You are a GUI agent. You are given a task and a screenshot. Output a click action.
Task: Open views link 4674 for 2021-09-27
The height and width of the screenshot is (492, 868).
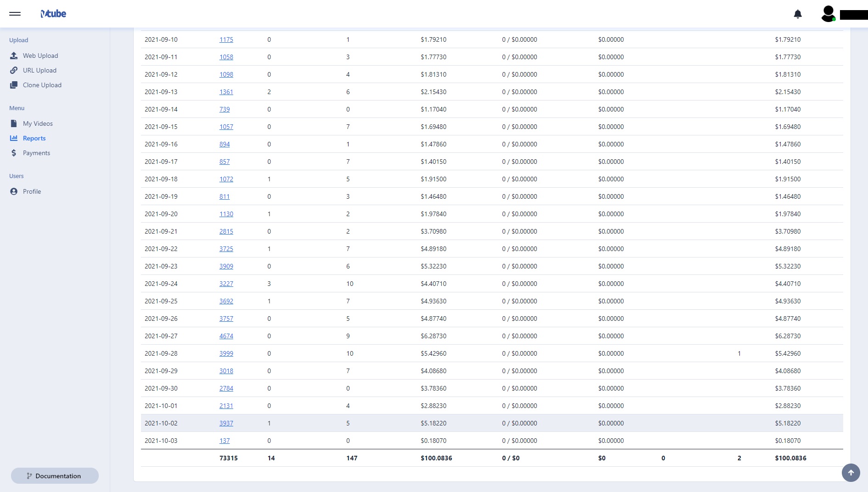tap(226, 336)
